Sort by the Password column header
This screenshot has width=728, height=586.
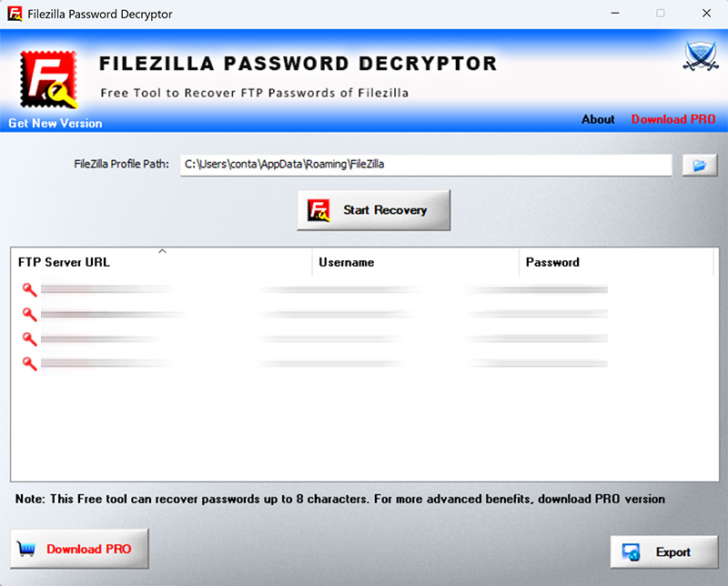click(552, 262)
